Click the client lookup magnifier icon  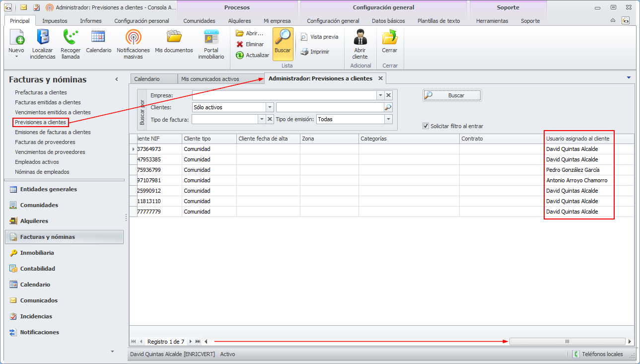tap(388, 107)
